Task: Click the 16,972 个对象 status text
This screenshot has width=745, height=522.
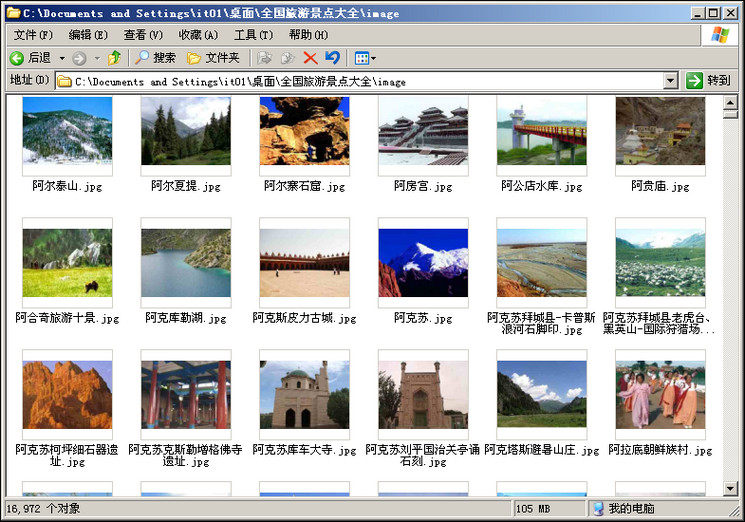Action: [x=43, y=509]
